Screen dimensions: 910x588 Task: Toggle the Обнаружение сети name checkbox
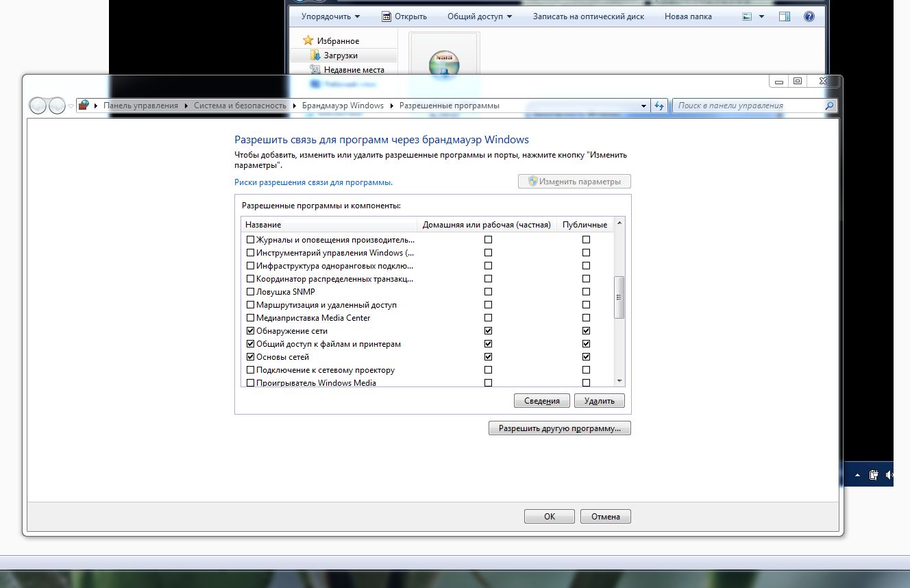click(x=250, y=331)
